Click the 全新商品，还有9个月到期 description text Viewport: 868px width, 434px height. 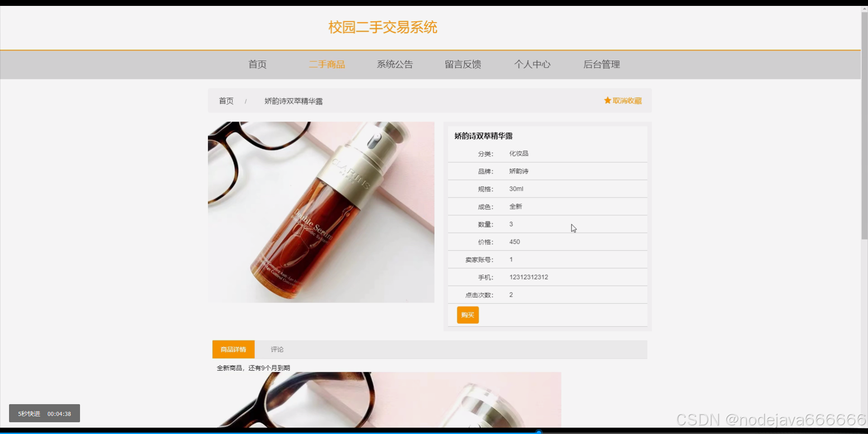[x=254, y=368]
